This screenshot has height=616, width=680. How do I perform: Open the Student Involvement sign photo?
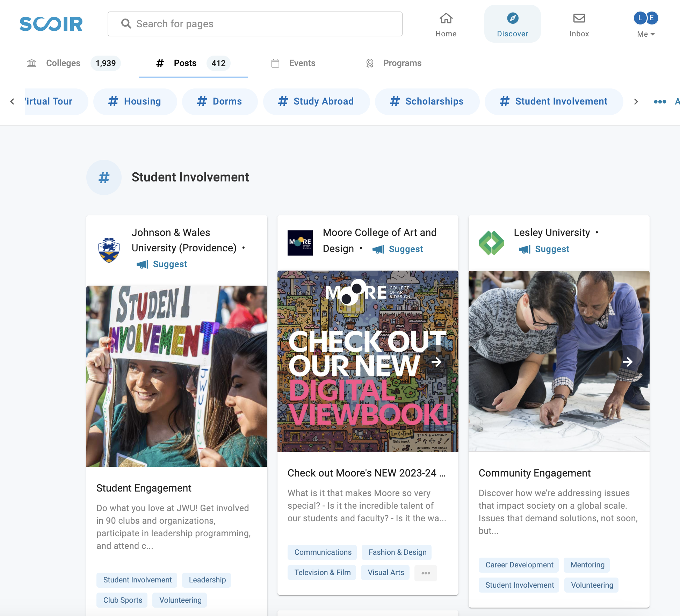pos(177,376)
